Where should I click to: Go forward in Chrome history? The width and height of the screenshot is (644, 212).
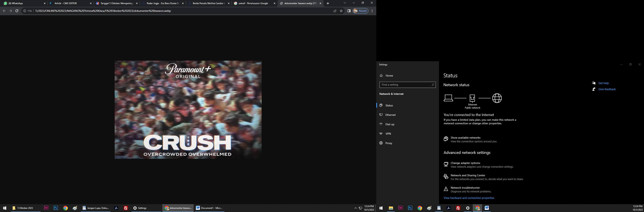[x=11, y=11]
